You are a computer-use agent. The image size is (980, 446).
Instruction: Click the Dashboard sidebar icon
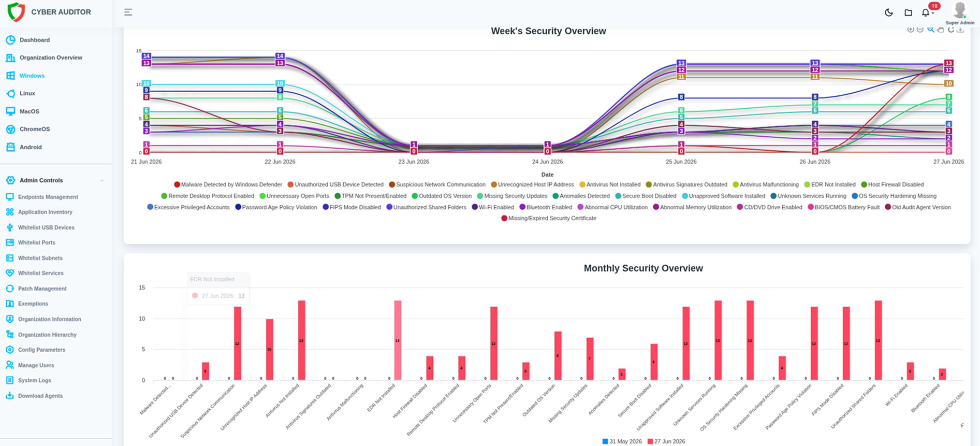[10, 40]
